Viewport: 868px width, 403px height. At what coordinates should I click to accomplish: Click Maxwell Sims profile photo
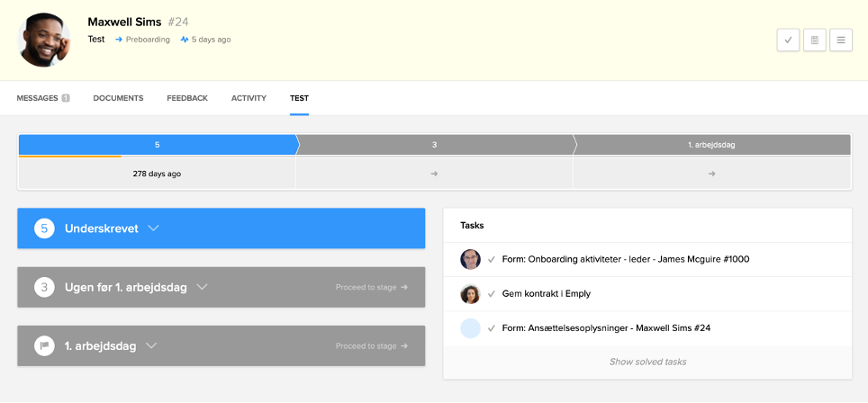(44, 40)
